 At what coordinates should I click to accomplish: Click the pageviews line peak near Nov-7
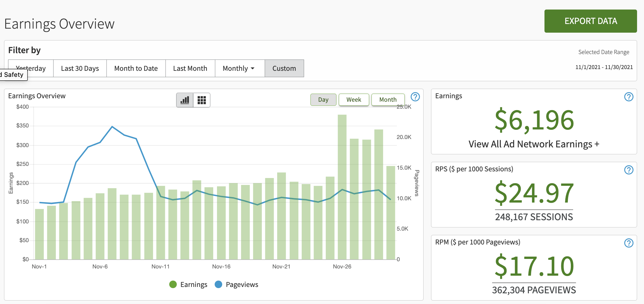click(112, 127)
